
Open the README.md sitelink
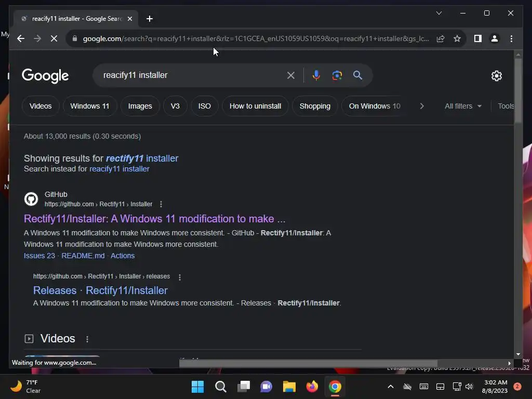[x=83, y=256]
